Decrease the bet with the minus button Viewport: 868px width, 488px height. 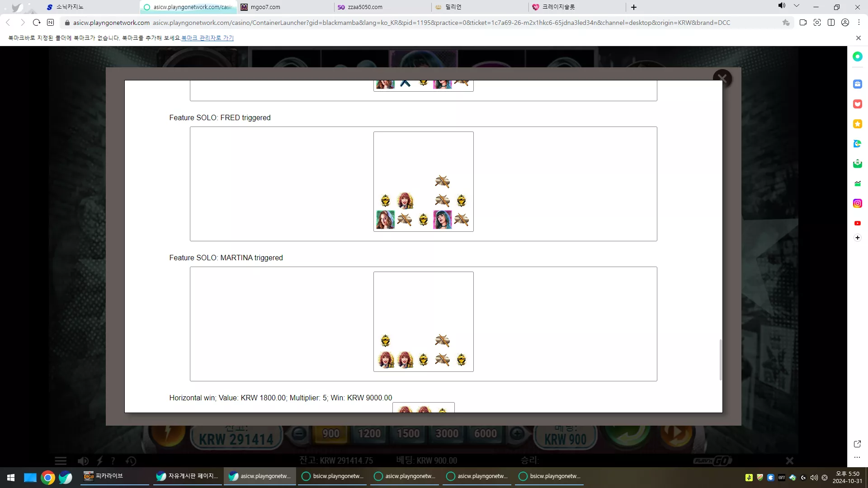tap(298, 434)
